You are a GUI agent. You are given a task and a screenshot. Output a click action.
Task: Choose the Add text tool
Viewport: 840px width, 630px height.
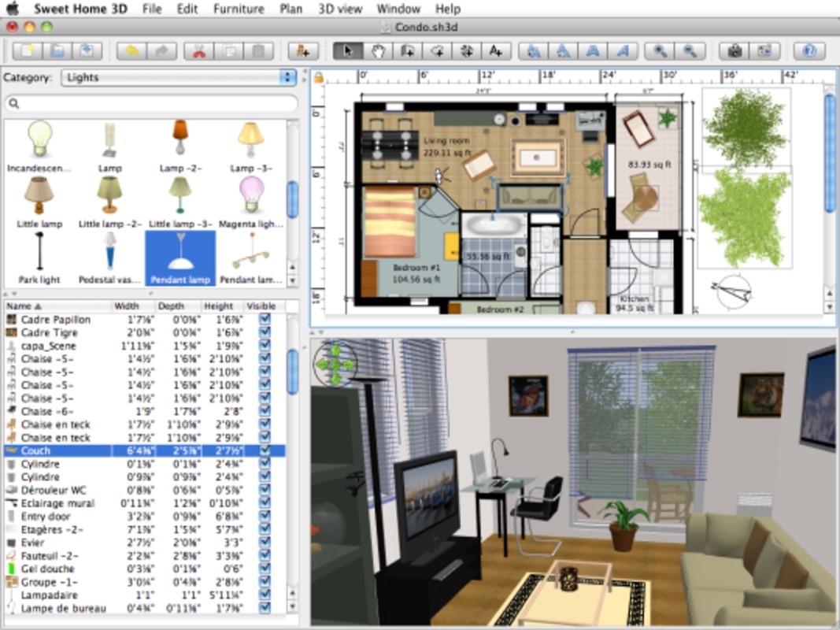[x=495, y=51]
